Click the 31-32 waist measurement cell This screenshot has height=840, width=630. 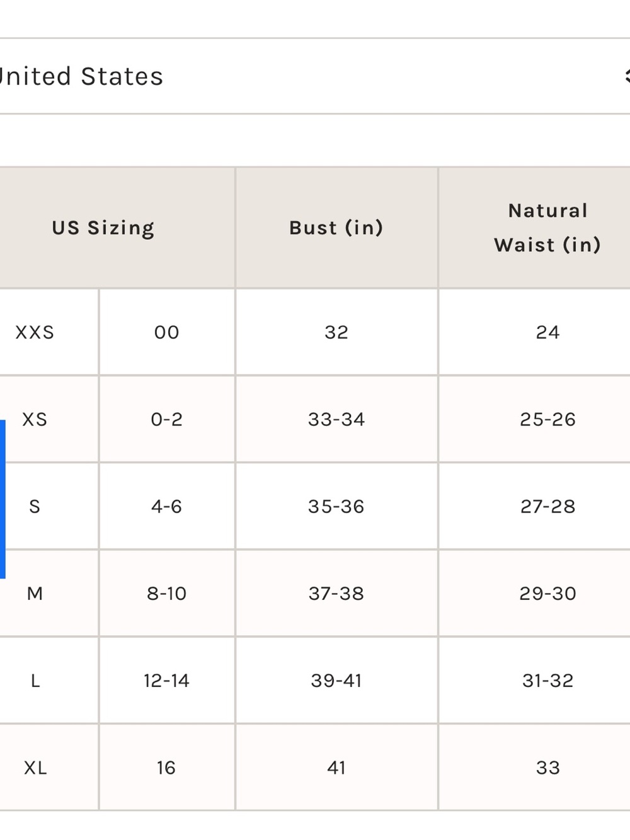[x=547, y=680]
